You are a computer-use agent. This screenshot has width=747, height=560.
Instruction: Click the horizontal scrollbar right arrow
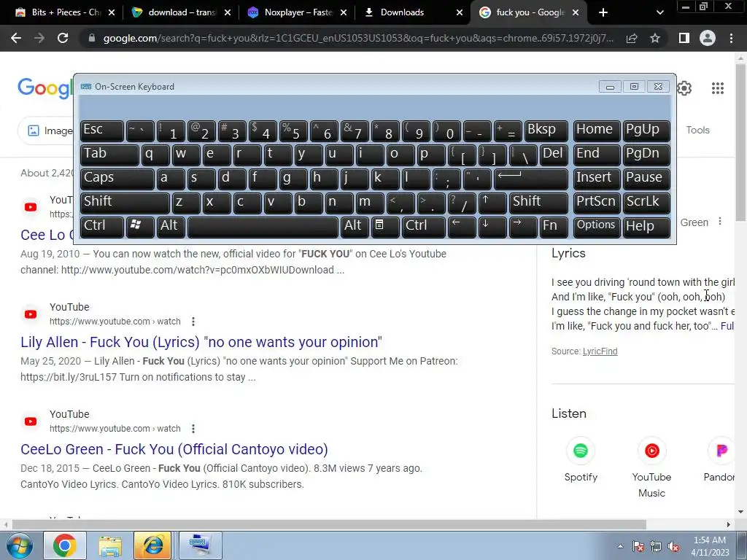point(728,524)
